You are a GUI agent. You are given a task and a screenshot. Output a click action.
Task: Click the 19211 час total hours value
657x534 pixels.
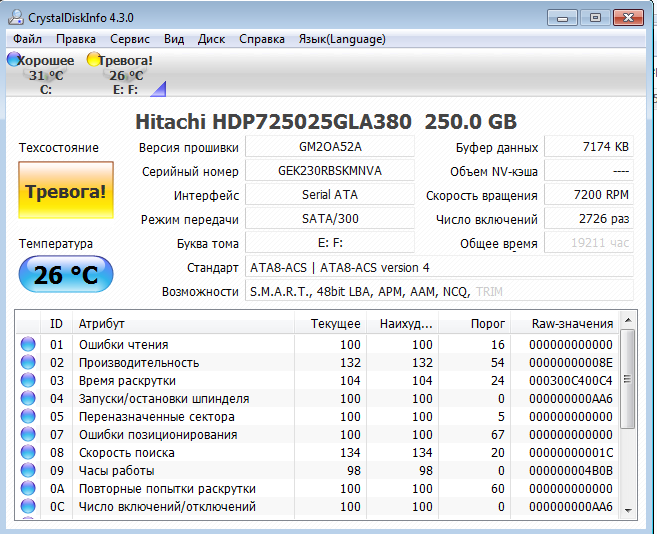pyautogui.click(x=589, y=243)
